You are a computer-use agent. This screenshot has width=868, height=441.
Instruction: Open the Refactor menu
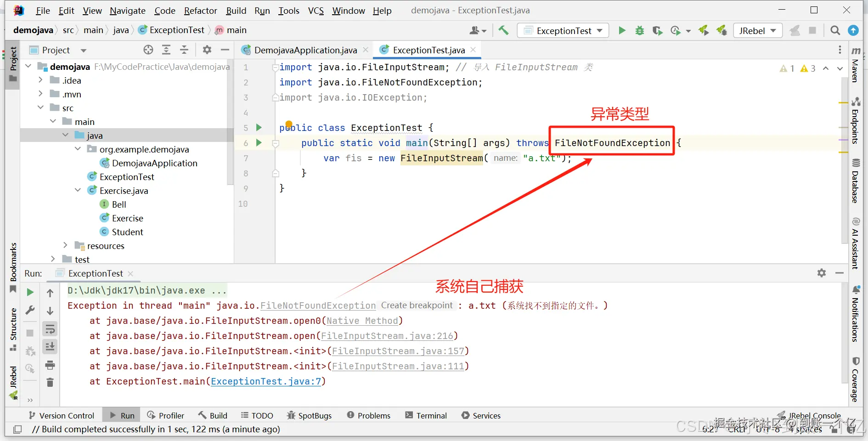(200, 11)
